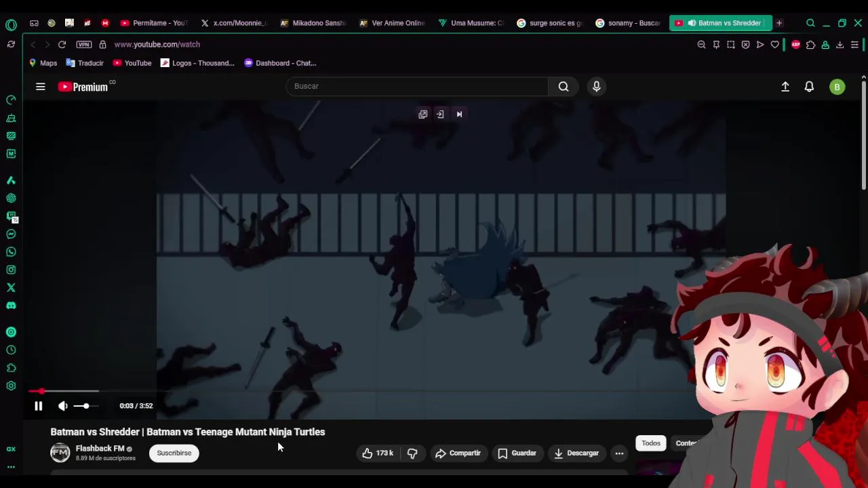The width and height of the screenshot is (868, 488).
Task: Open the Opera menu logo
Action: click(11, 25)
